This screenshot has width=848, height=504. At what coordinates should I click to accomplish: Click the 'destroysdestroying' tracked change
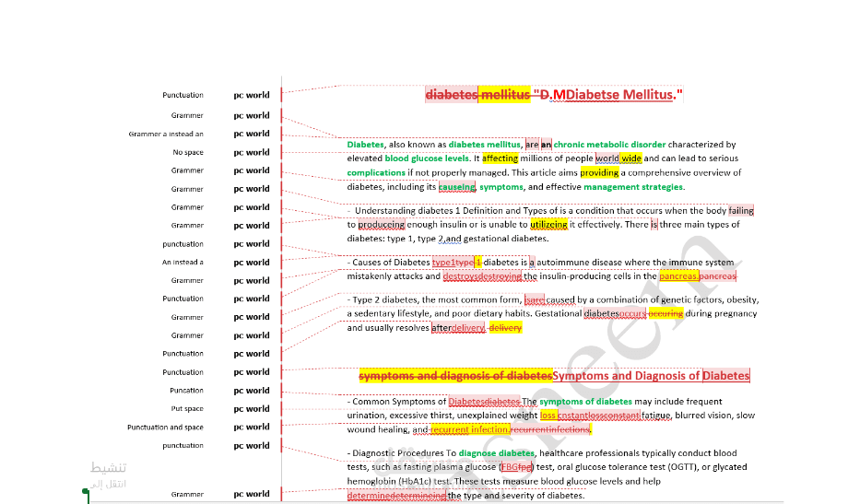[482, 276]
